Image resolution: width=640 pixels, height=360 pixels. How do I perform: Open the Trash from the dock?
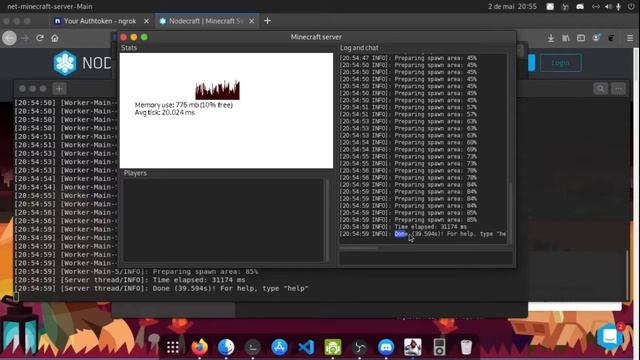tap(466, 347)
